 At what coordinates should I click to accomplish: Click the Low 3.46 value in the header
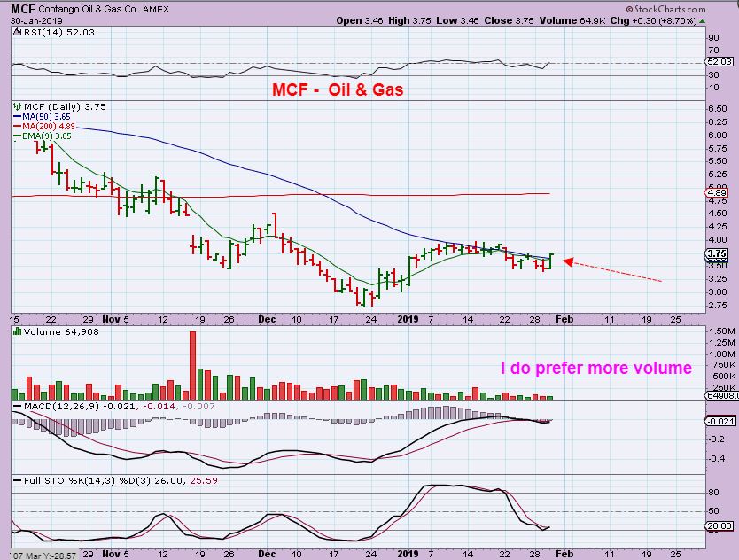[x=457, y=20]
